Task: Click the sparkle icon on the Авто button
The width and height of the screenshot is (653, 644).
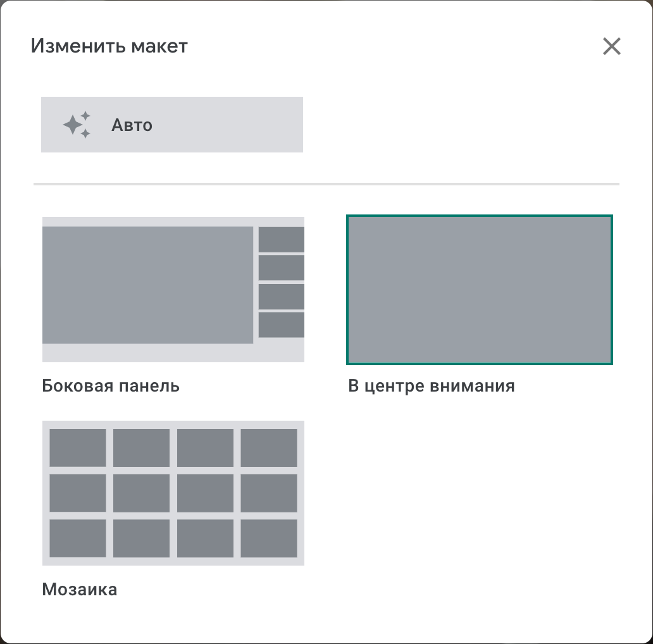Action: (x=77, y=125)
